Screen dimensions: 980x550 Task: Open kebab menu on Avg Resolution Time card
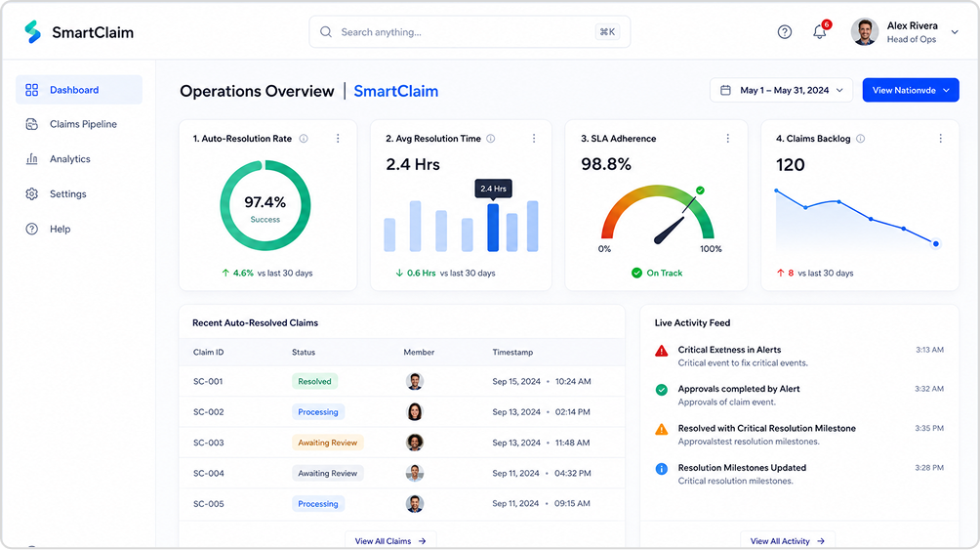(x=534, y=139)
